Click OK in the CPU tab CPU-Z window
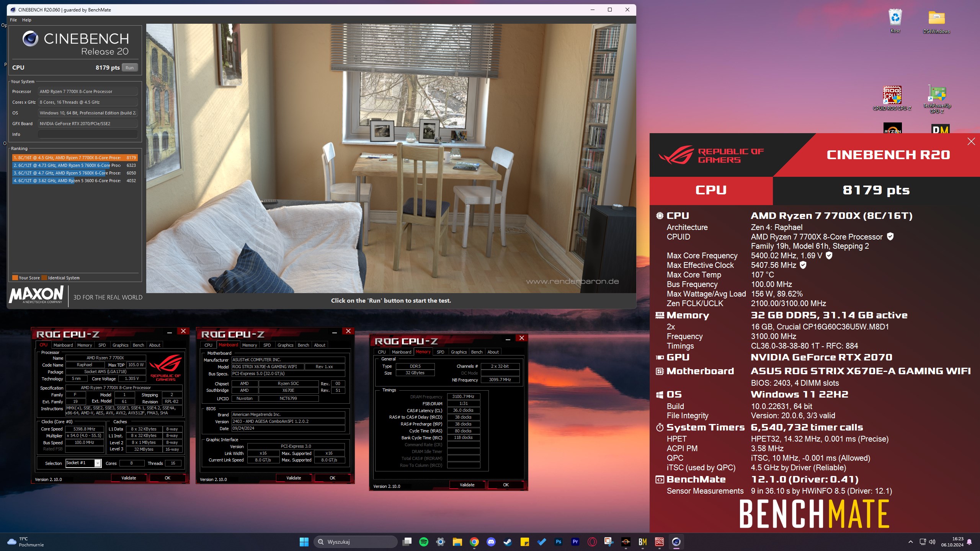Image resolution: width=980 pixels, height=551 pixels. pos(167,478)
